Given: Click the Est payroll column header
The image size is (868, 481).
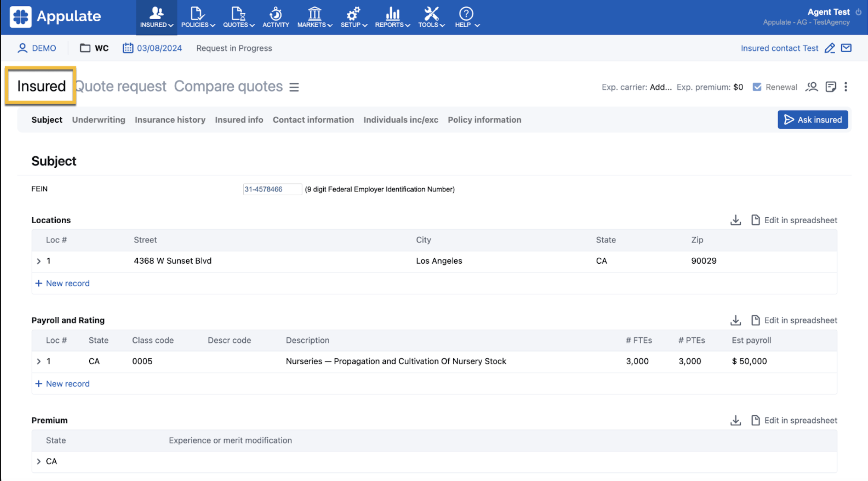Looking at the screenshot, I should tap(751, 340).
